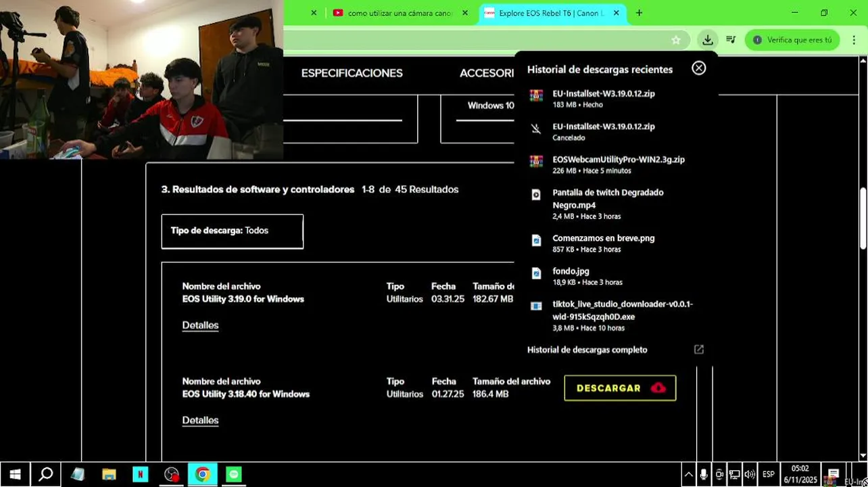Click the microphone tray icon
Viewport: 868px width, 487px height.
tap(704, 475)
